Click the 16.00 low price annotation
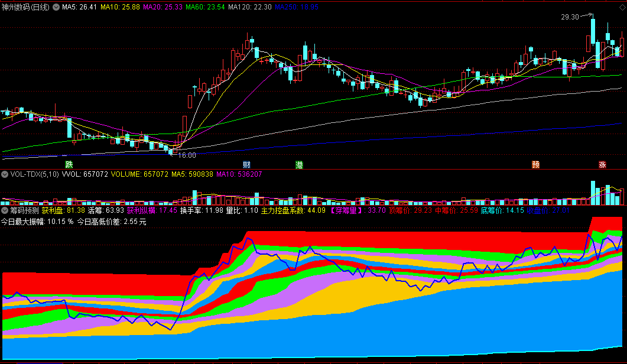Image resolution: width=627 pixels, height=364 pixels. tap(187, 155)
